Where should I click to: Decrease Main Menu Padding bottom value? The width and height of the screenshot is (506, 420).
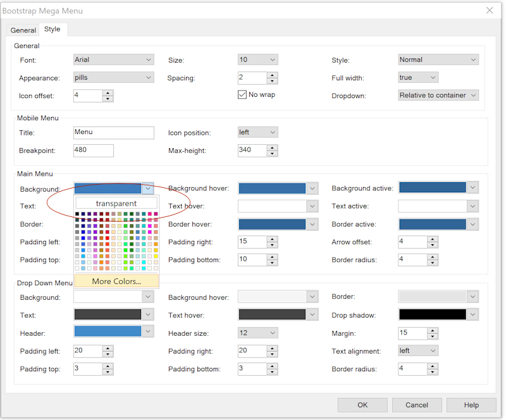tap(273, 262)
